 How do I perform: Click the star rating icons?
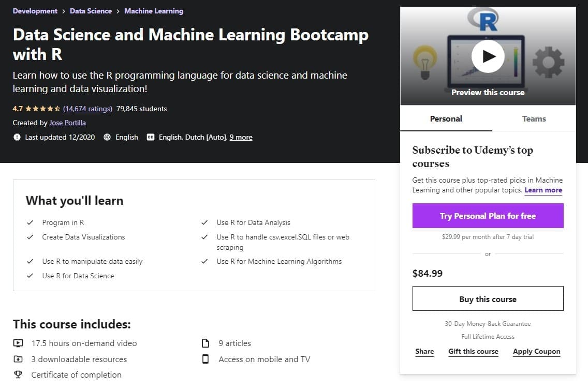point(42,109)
